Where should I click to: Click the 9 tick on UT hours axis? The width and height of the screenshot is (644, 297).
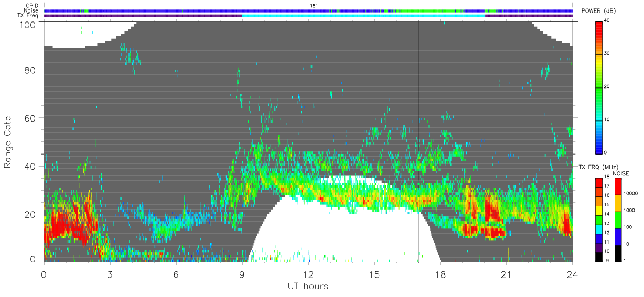click(x=242, y=274)
